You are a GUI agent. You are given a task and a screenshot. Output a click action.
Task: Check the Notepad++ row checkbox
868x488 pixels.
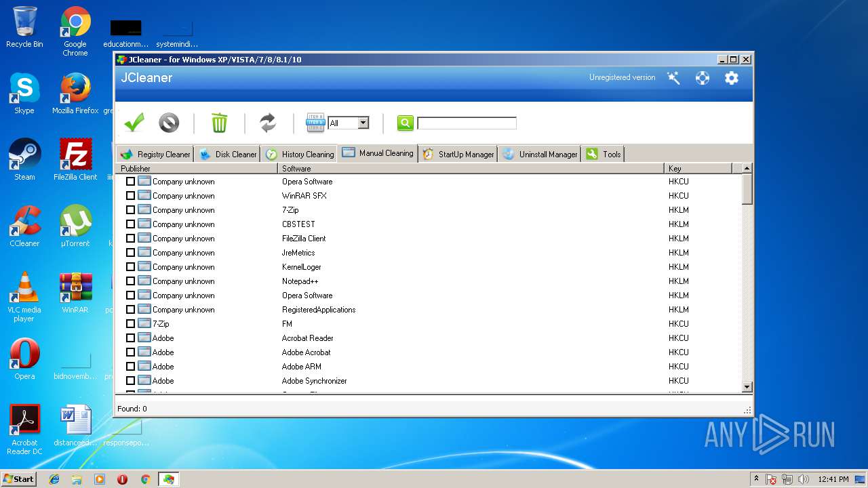(x=130, y=281)
